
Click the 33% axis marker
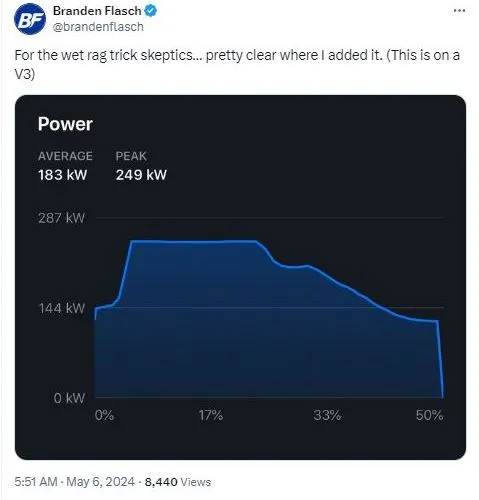pos(327,415)
